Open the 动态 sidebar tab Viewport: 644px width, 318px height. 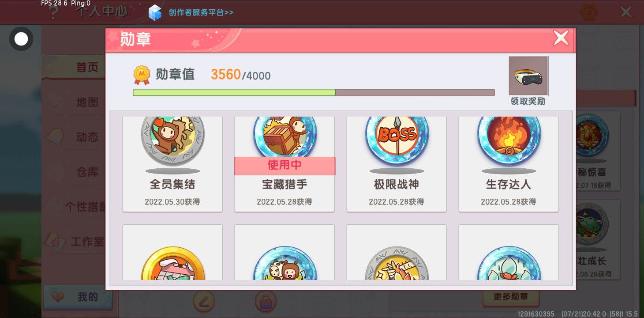(x=87, y=137)
